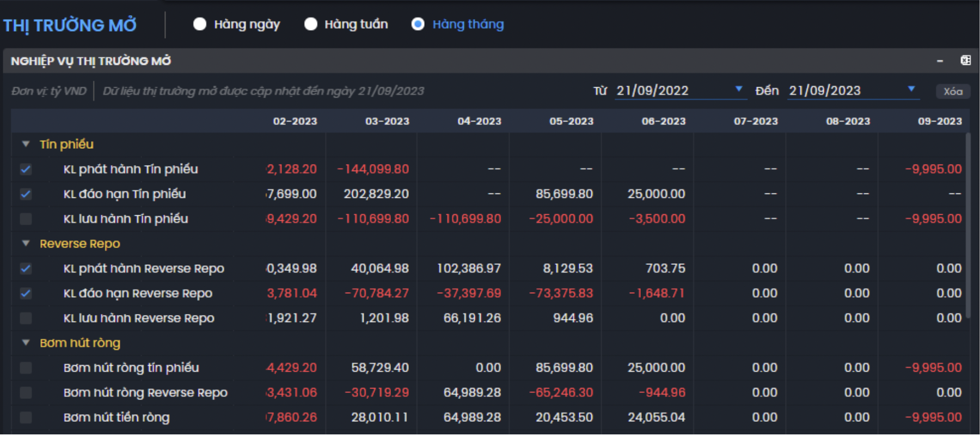Screen dimensions: 980x436
Task: Collapse the Reverse Repo group
Action: [26, 244]
